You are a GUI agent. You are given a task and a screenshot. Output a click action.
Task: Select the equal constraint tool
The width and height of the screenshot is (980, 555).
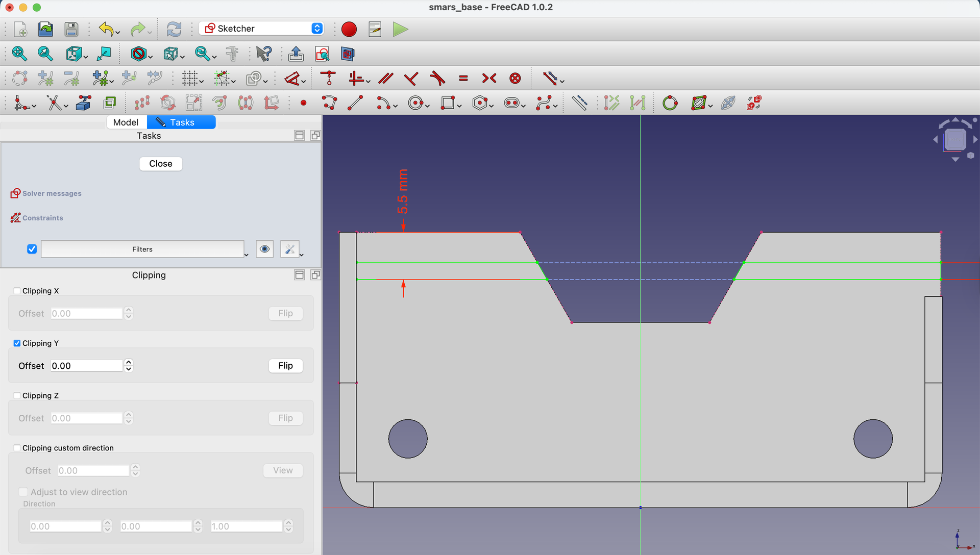(x=463, y=78)
